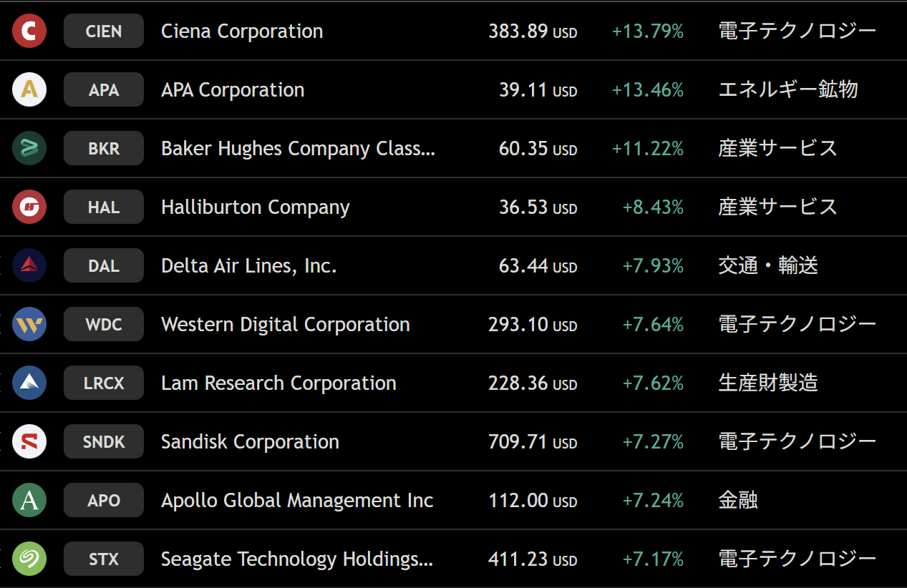Image resolution: width=907 pixels, height=588 pixels.
Task: Open the WDC ticker badge
Action: [x=104, y=325]
